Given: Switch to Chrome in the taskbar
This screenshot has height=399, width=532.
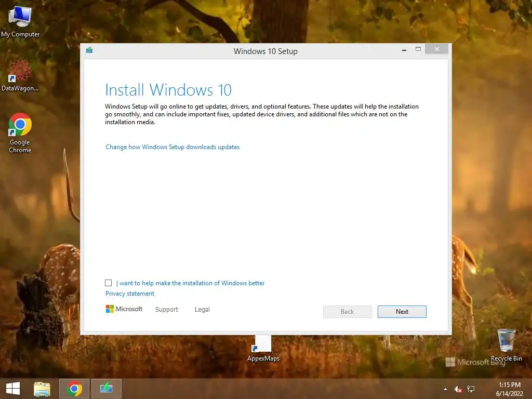Looking at the screenshot, I should 74,389.
